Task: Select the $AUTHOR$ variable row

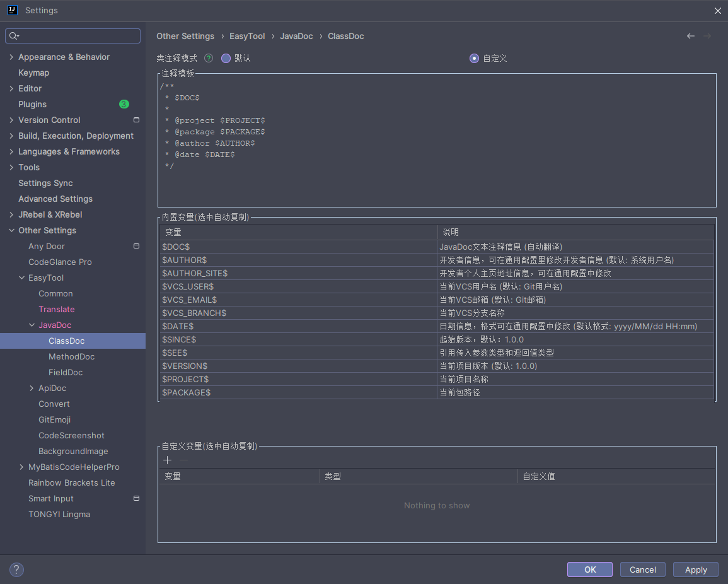Action: (184, 260)
